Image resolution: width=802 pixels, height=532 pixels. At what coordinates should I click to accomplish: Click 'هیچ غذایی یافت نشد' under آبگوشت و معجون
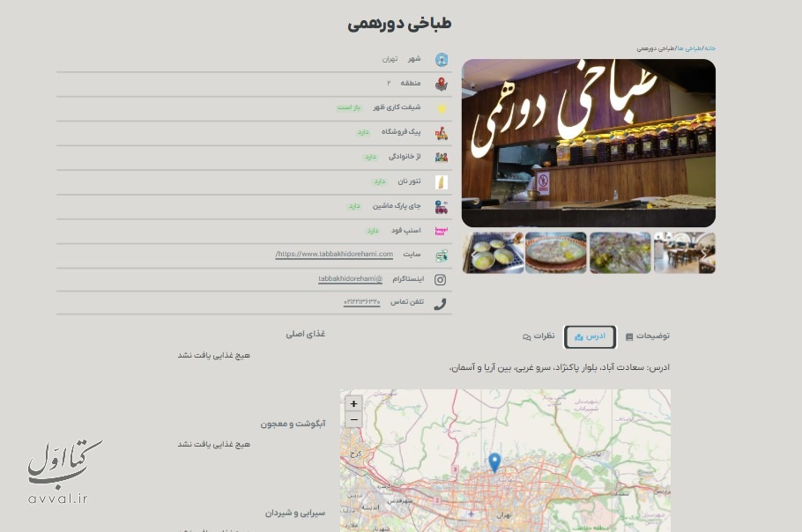(x=214, y=445)
